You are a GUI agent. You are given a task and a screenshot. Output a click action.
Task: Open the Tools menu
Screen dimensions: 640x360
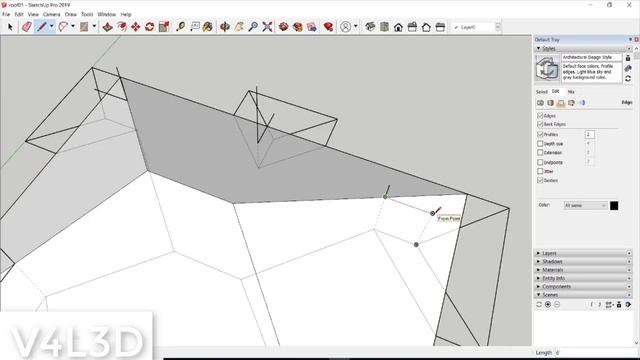[x=87, y=14]
